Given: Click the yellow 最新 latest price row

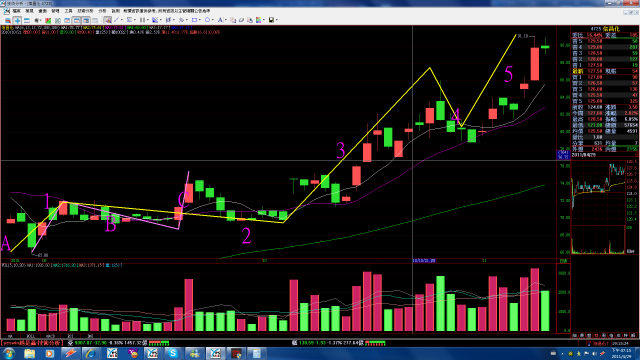Looking at the screenshot, I should [x=604, y=71].
